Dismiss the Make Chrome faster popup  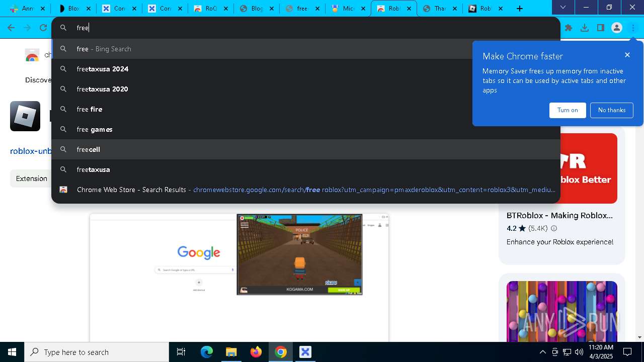click(627, 55)
